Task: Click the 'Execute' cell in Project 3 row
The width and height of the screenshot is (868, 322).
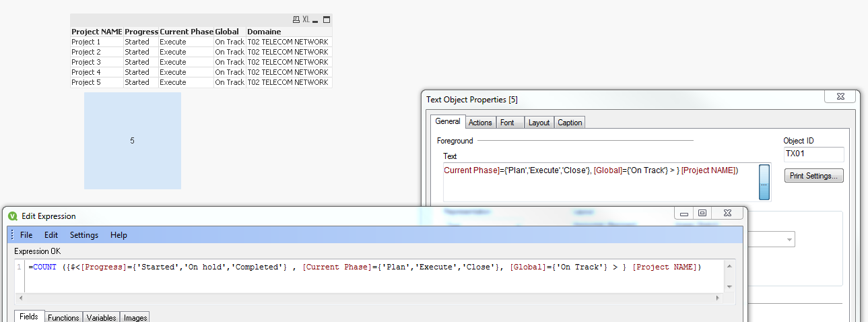Action: (187, 62)
